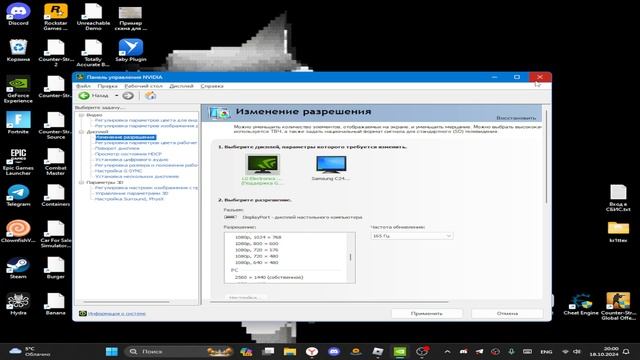Click the Discord icon in the taskbar

334,351
